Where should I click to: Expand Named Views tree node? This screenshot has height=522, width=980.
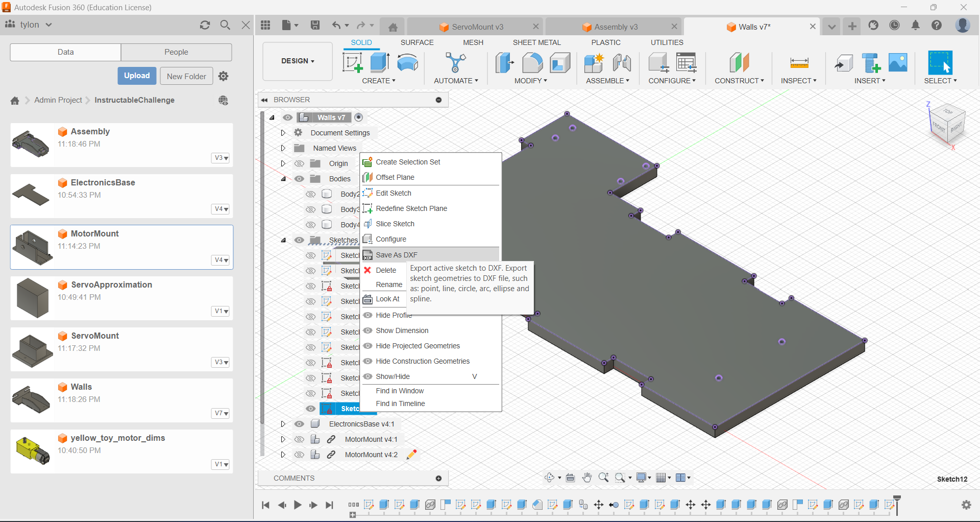pos(283,148)
